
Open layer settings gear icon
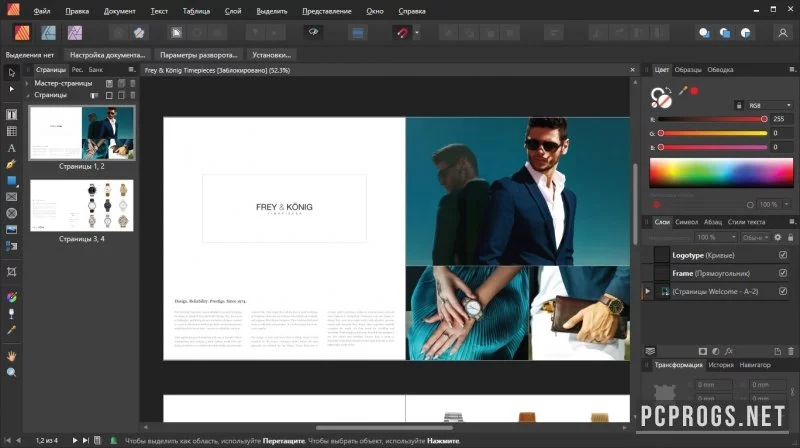click(778, 237)
